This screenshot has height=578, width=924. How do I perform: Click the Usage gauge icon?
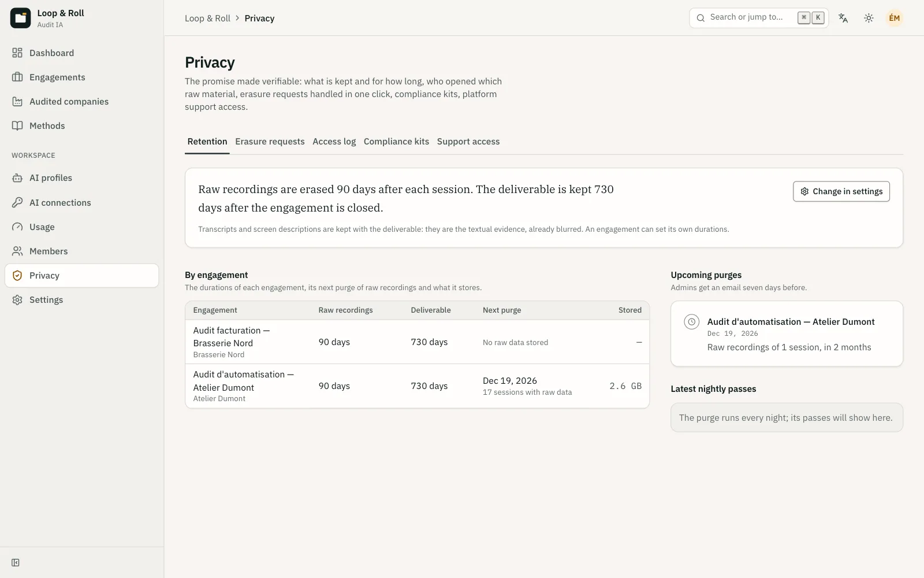click(x=17, y=227)
